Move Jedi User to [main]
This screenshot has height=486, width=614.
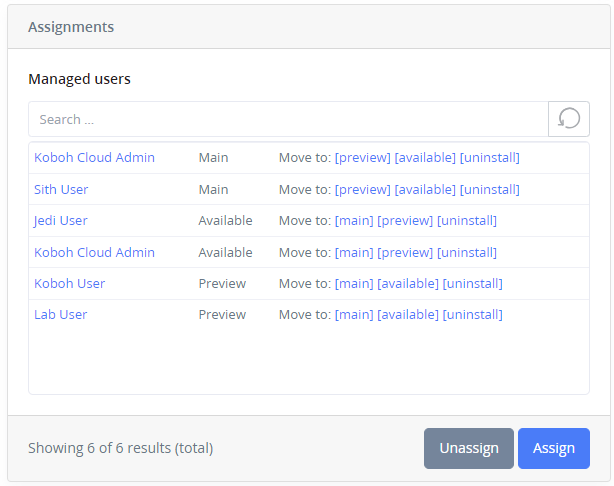point(353,220)
